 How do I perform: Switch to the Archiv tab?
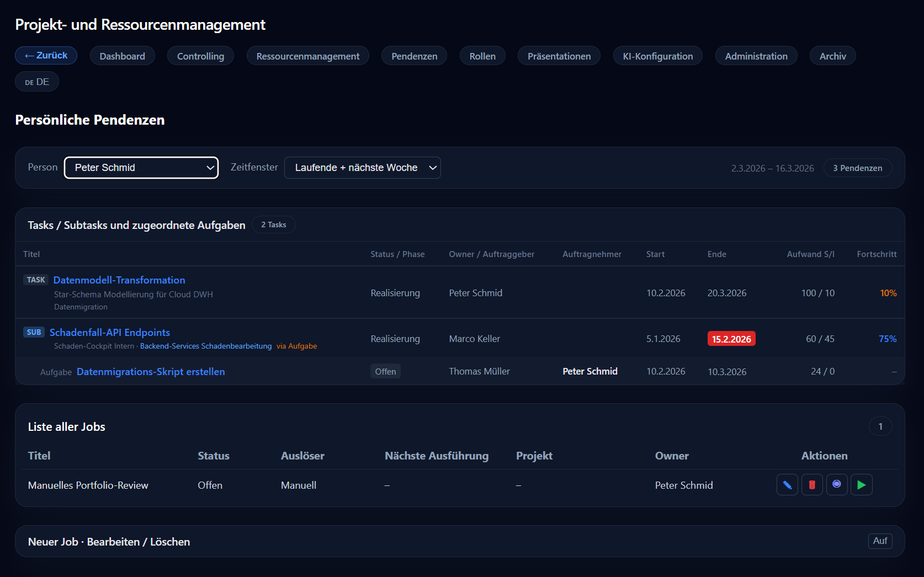point(833,56)
